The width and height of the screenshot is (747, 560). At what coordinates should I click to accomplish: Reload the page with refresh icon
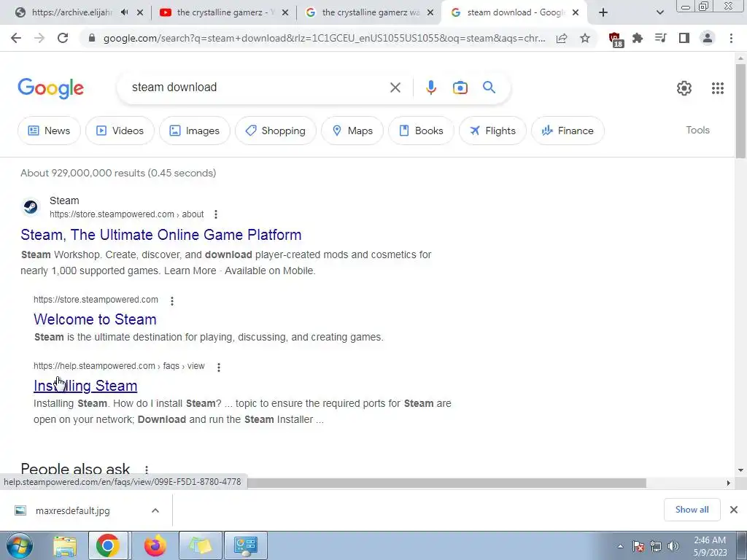(x=63, y=38)
